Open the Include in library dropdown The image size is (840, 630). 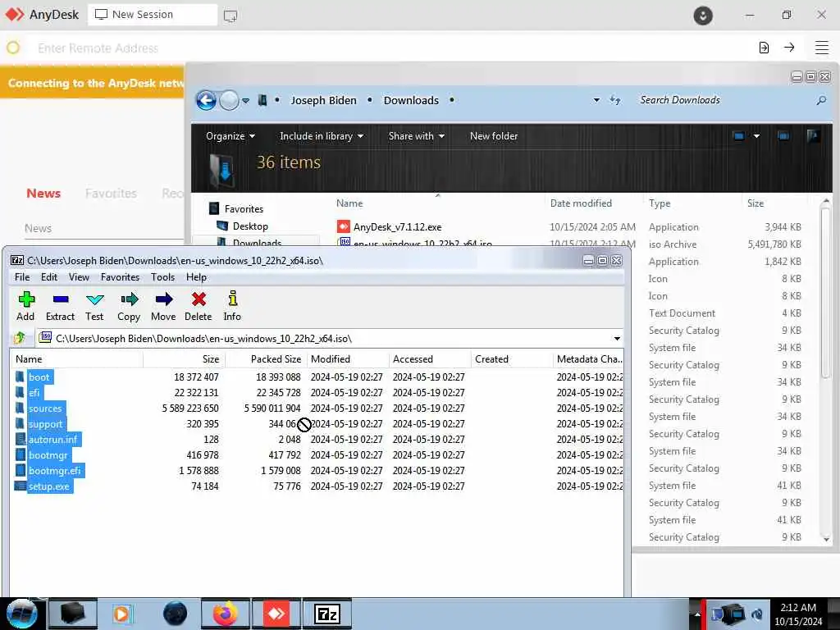click(x=322, y=136)
